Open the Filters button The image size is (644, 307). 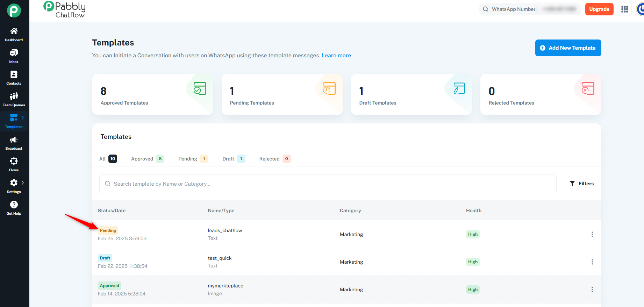[x=582, y=184]
